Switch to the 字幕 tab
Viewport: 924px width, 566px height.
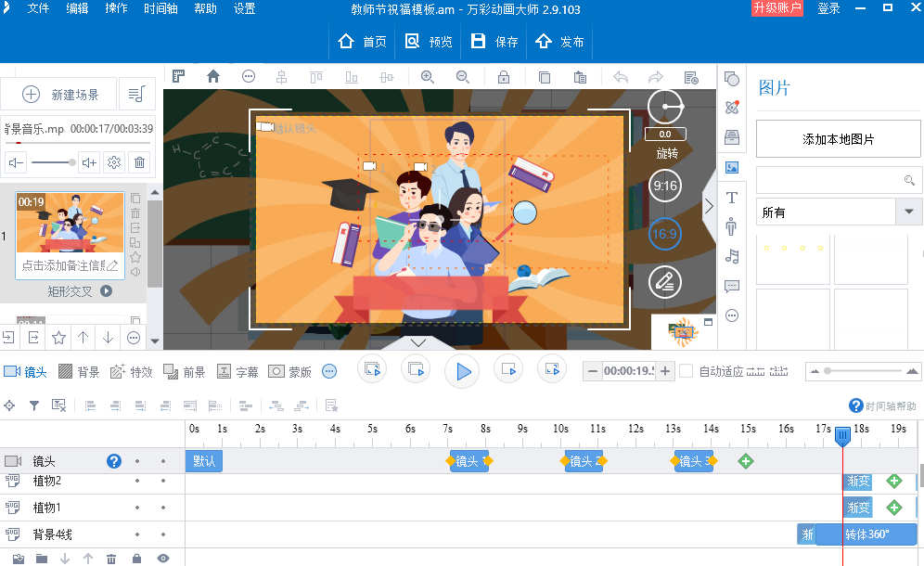(238, 371)
